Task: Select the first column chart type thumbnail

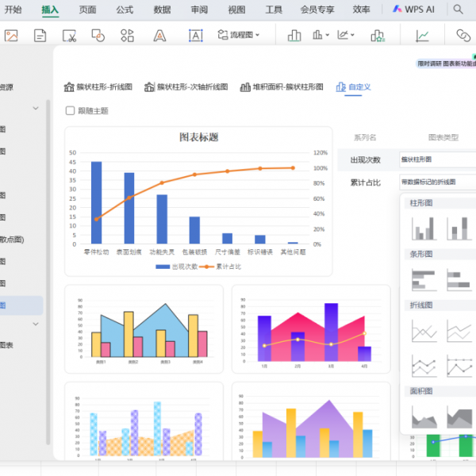Action: point(424,229)
